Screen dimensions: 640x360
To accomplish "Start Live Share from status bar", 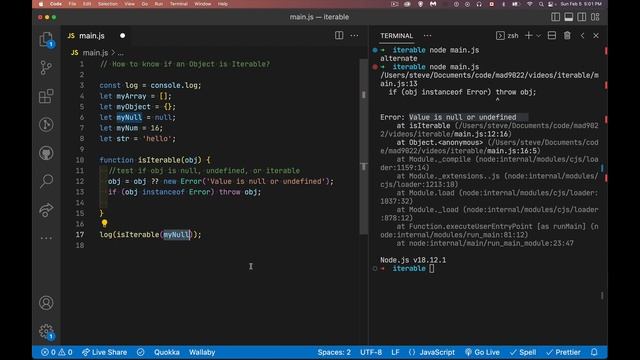I will tap(104, 352).
